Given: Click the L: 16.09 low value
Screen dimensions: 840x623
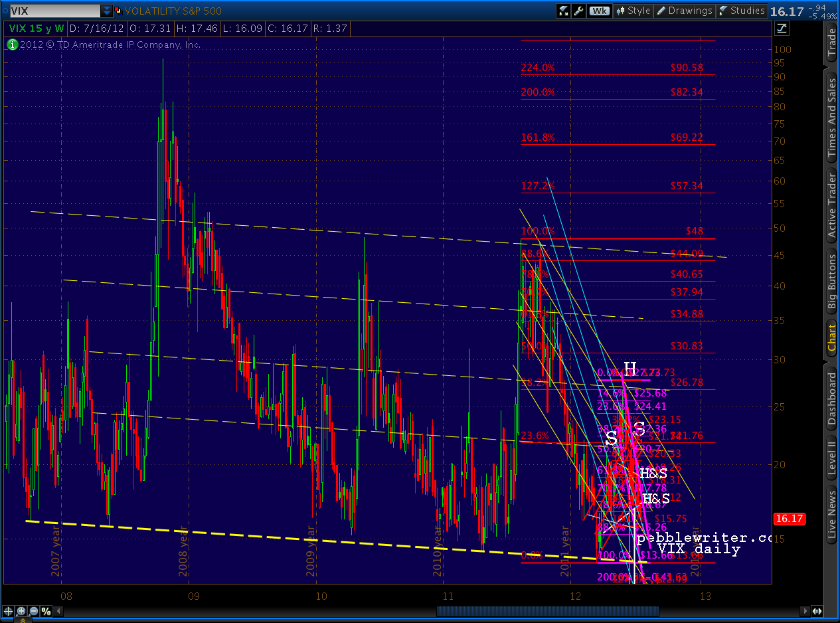Looking at the screenshot, I should point(244,28).
